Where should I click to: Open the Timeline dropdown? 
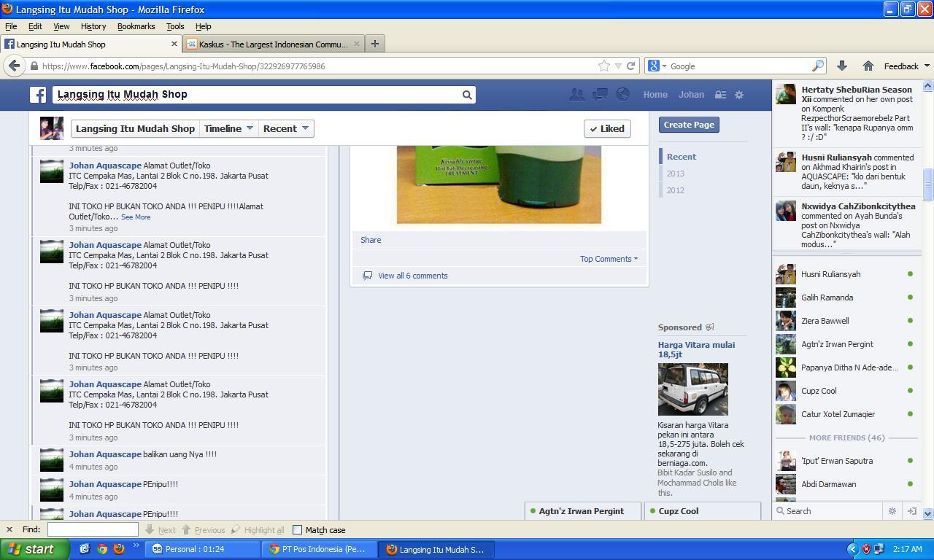click(x=228, y=128)
